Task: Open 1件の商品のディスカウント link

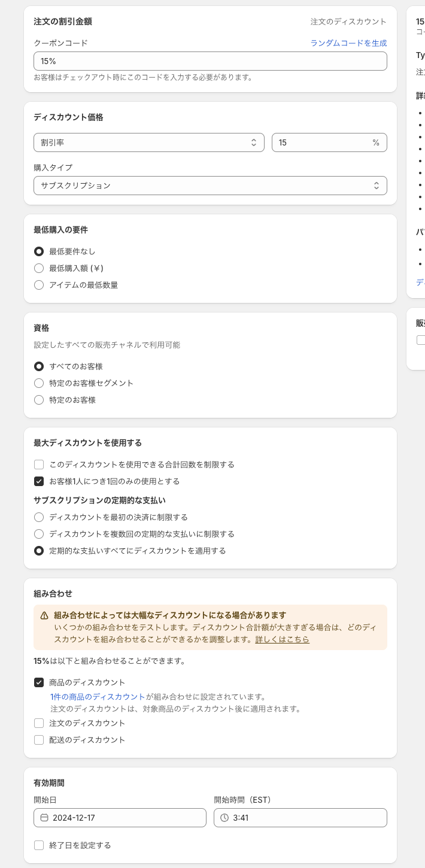Action: (98, 697)
